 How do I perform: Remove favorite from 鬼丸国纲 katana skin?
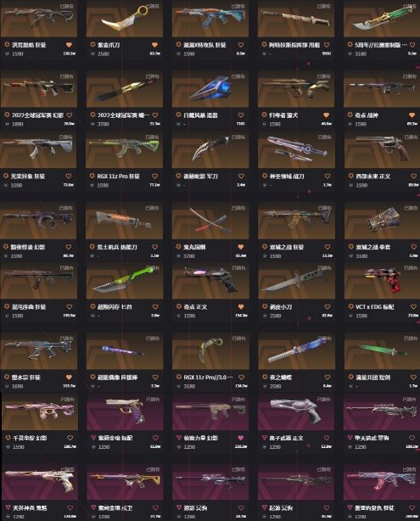[x=241, y=247]
